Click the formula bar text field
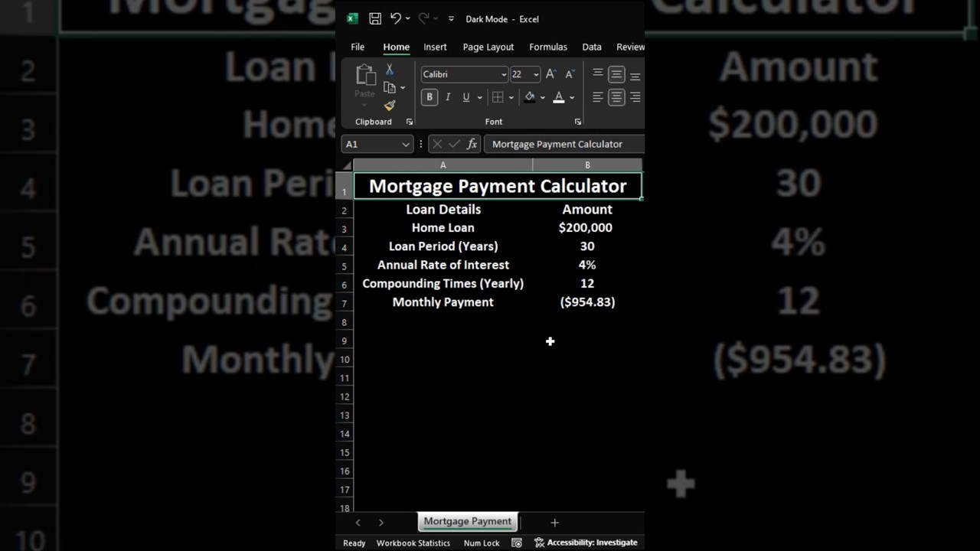Viewport: 980px width, 551px height. coord(564,144)
